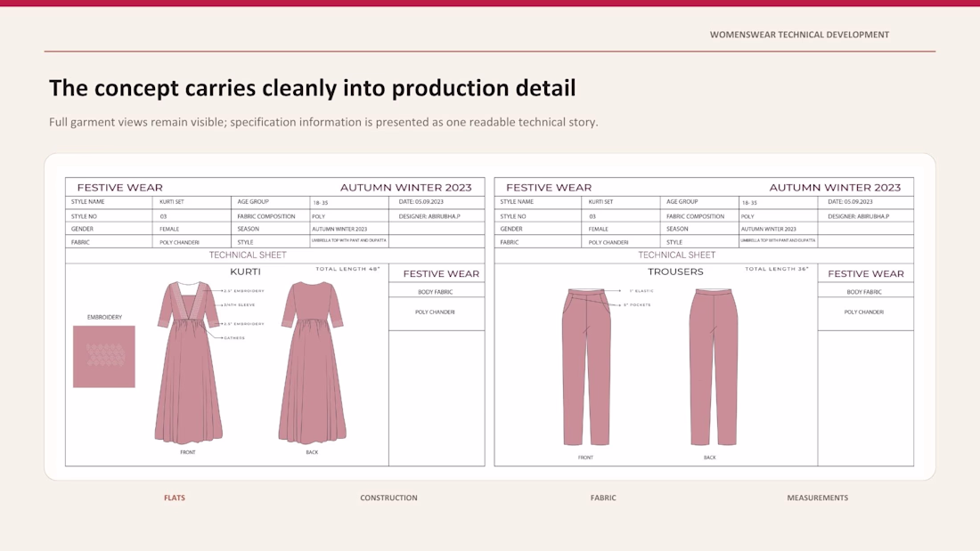Click the 'EMBROIDERY' label above the swatch

point(104,318)
